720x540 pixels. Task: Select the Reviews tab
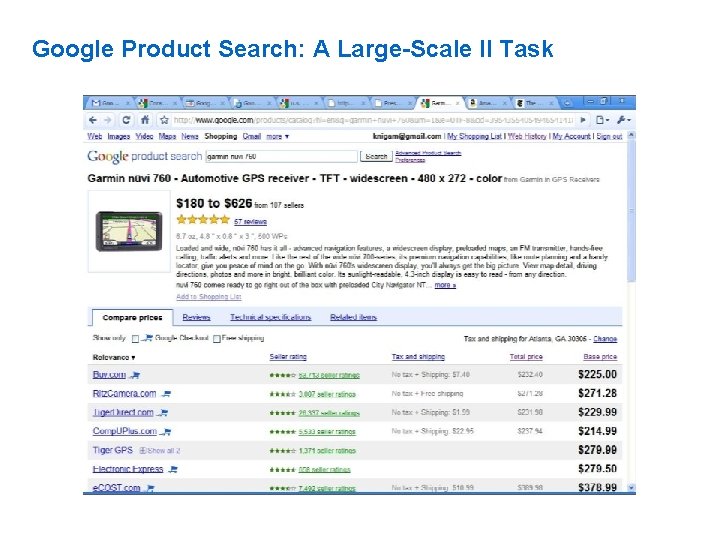point(196,317)
